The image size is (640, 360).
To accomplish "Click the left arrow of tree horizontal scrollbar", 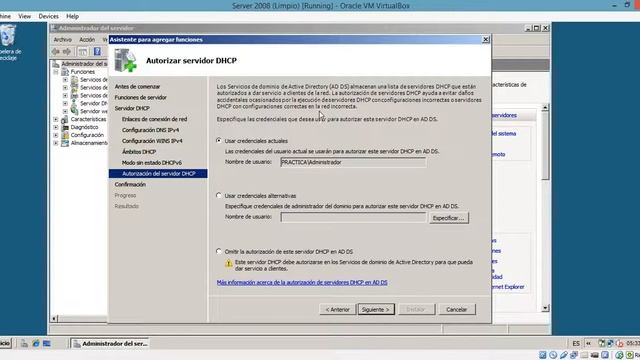I will [x=55, y=318].
